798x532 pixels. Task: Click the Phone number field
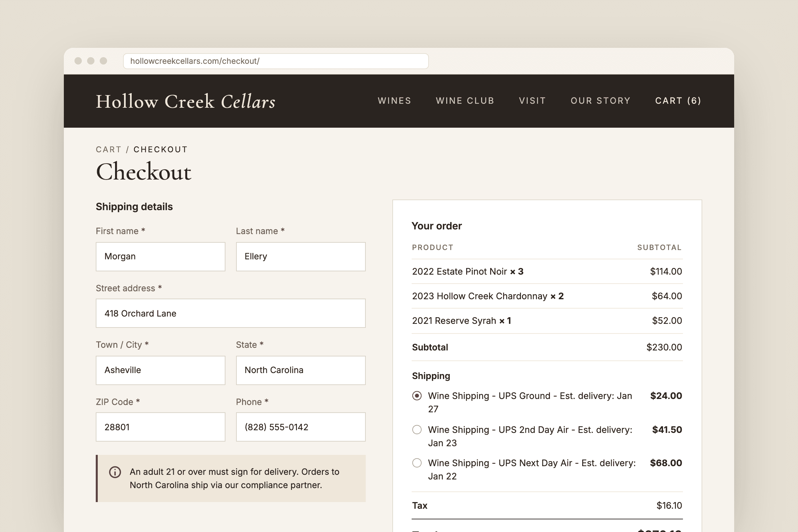pos(301,427)
